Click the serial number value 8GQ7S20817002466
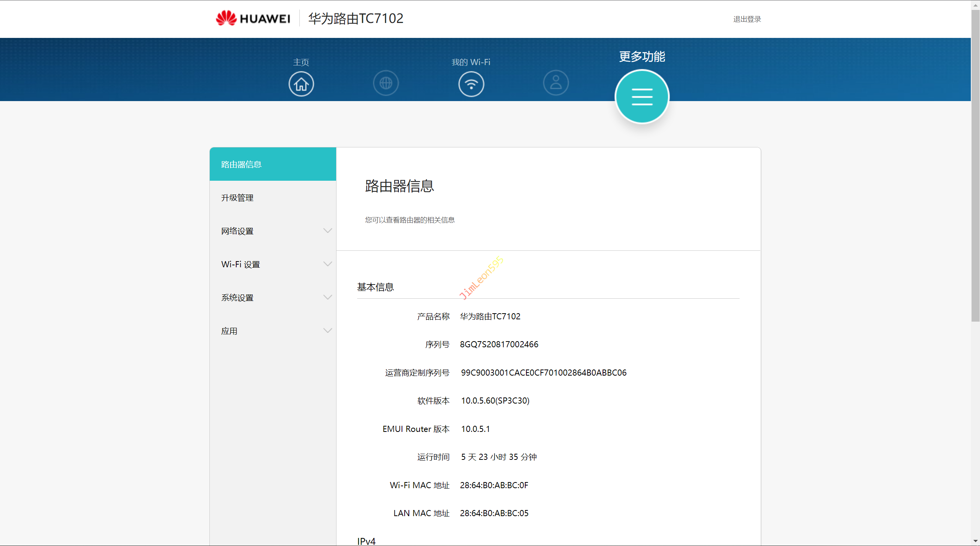 499,344
